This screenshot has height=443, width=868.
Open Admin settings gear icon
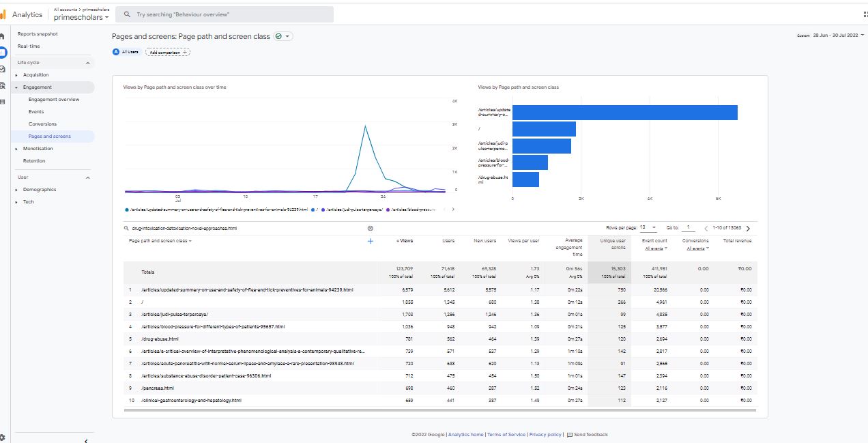tap(3, 438)
